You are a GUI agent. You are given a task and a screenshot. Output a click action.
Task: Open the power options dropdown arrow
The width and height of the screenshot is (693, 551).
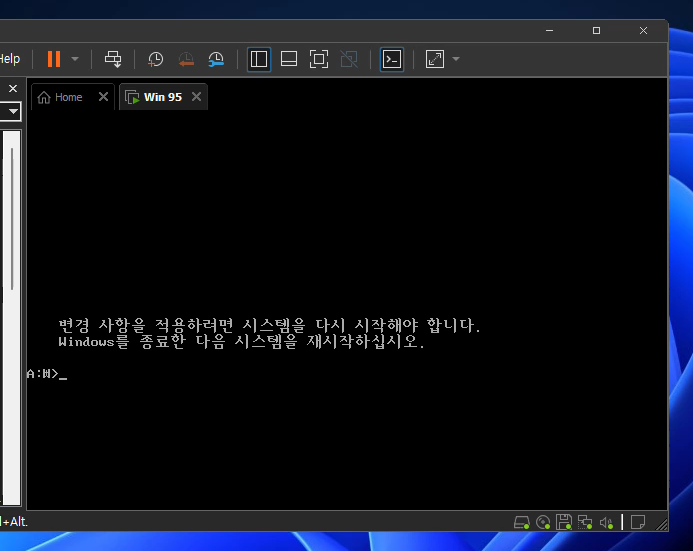[x=75, y=59]
